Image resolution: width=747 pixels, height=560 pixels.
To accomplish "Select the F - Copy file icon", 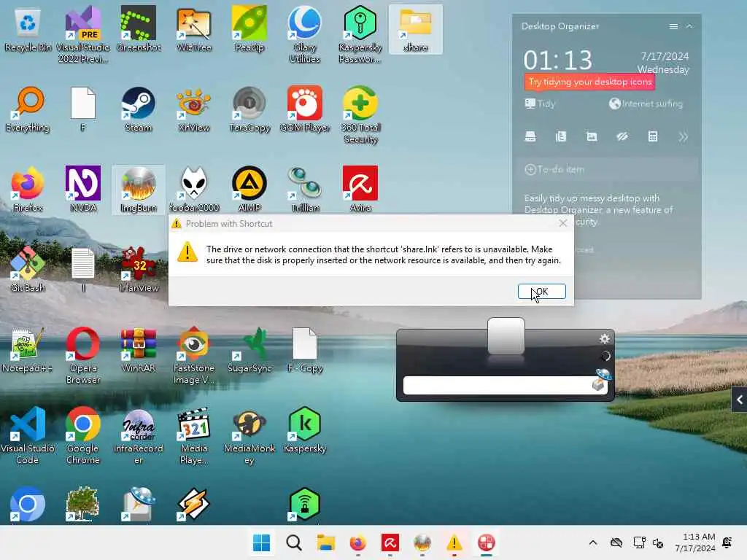I will (305, 349).
